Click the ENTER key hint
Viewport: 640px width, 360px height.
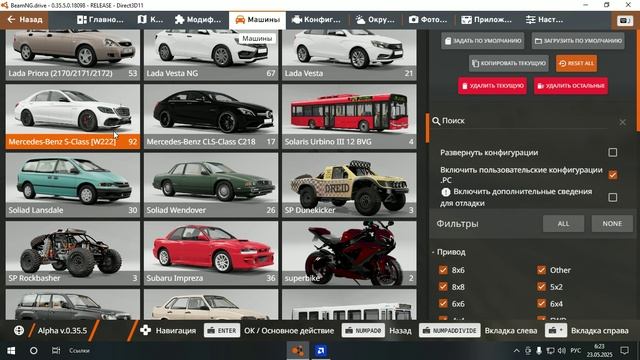tap(222, 331)
